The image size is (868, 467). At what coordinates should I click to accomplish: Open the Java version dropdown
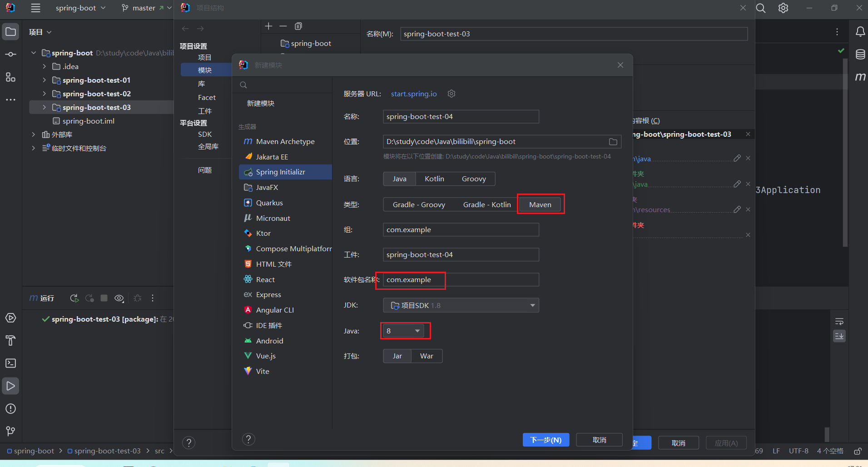[403, 331]
